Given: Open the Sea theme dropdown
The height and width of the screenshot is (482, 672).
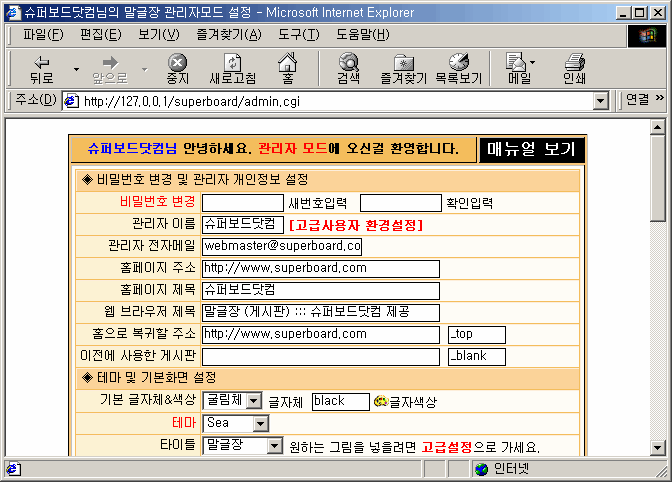Looking at the screenshot, I should pyautogui.click(x=261, y=424).
